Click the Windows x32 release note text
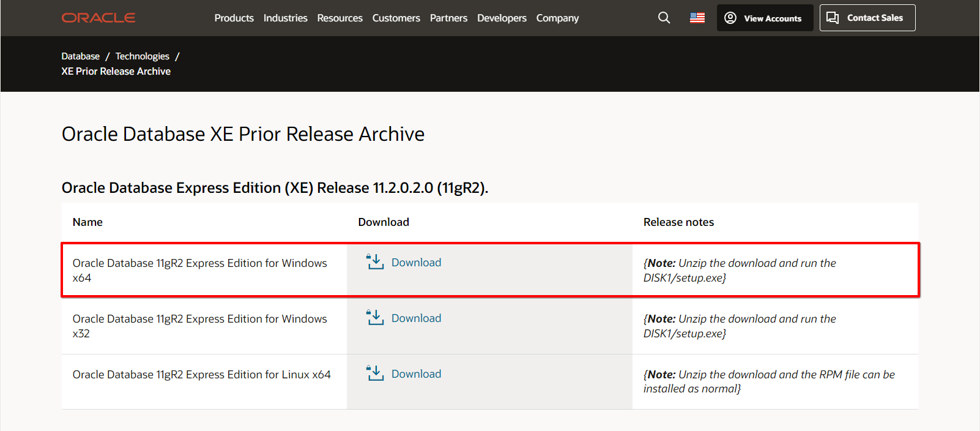 pos(740,326)
